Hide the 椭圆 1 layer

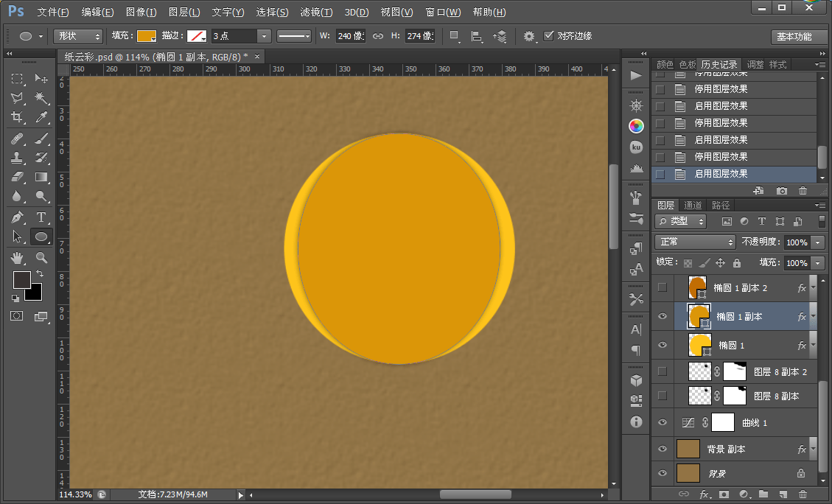[x=663, y=345]
